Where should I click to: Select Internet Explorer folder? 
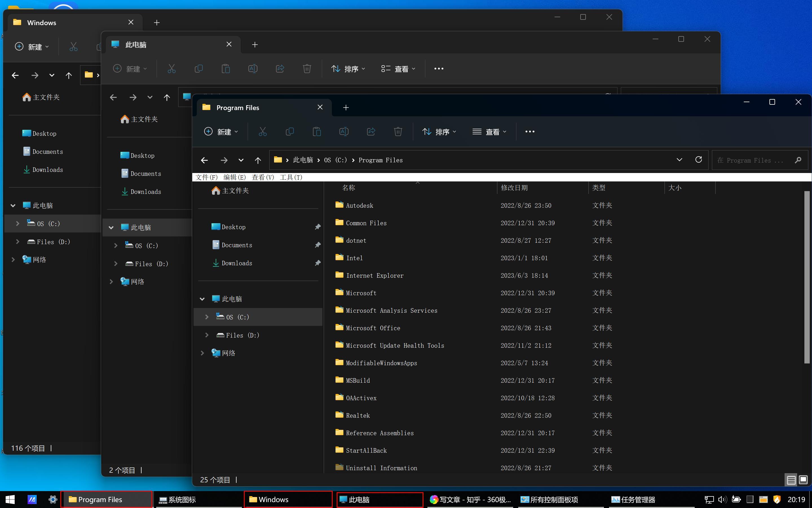(375, 275)
